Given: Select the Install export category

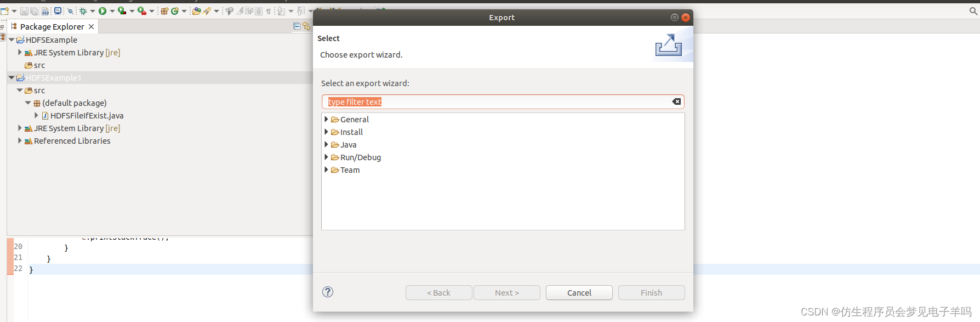Looking at the screenshot, I should point(351,132).
